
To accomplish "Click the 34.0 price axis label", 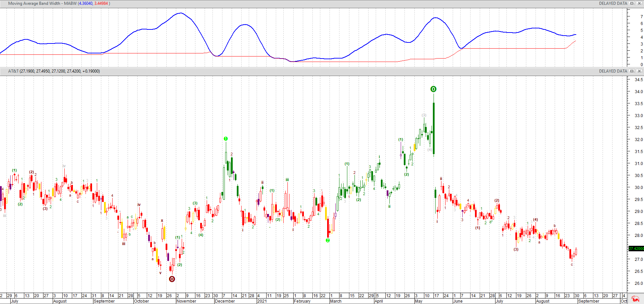I will pos(639,92).
